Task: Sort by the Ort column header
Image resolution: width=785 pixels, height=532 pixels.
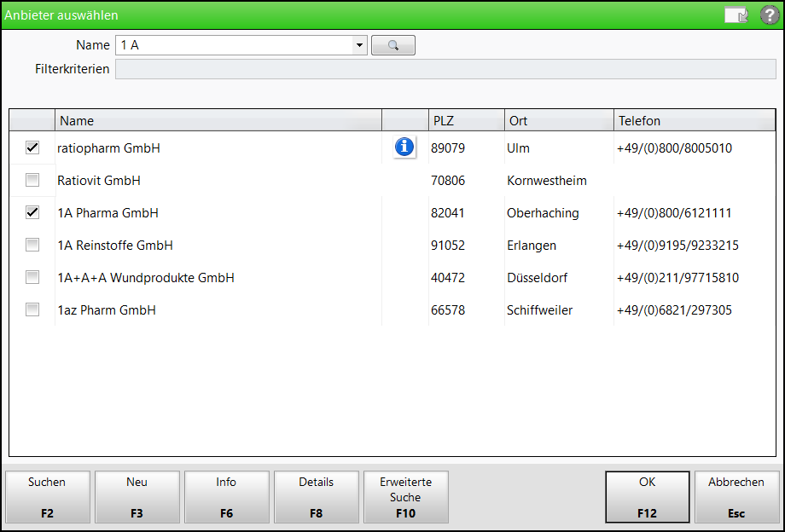Action: click(559, 120)
